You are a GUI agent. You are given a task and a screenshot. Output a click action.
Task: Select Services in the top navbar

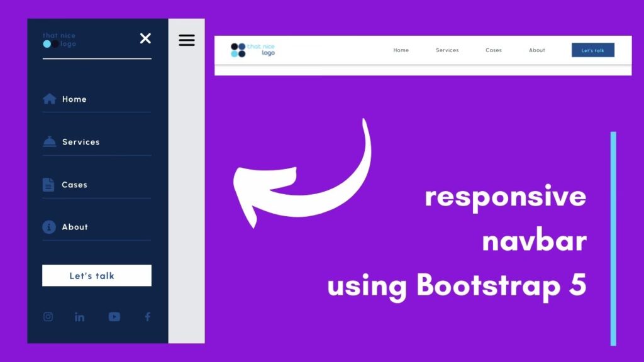[x=447, y=50]
